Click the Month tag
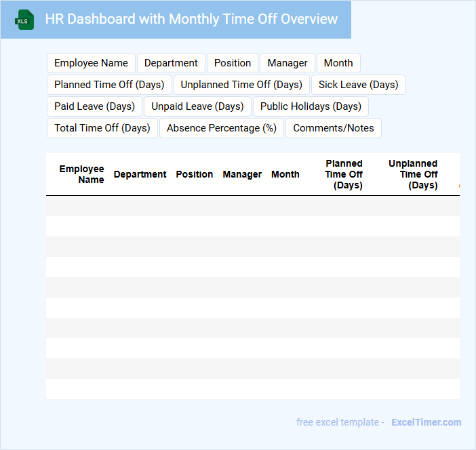Viewport: 476px width, 450px height. click(x=338, y=63)
